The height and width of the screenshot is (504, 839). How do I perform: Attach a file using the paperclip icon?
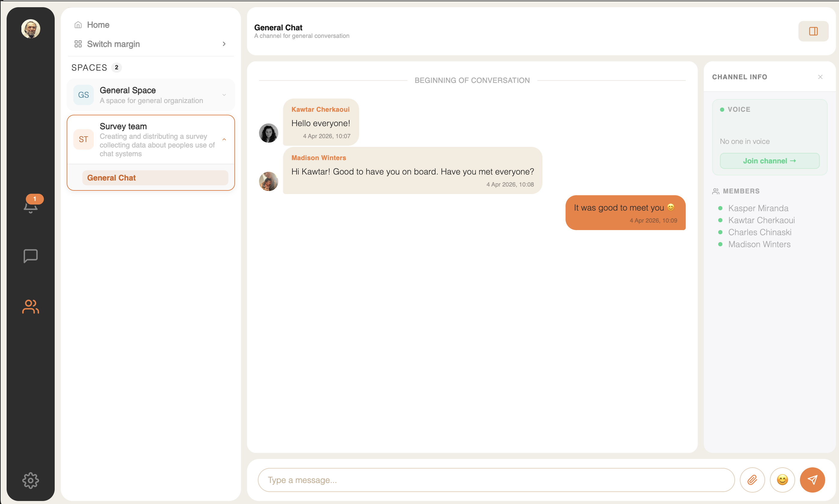(x=752, y=480)
